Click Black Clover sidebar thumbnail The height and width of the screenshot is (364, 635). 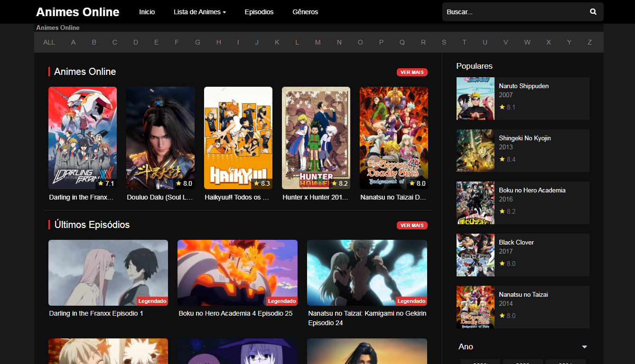[x=476, y=255]
